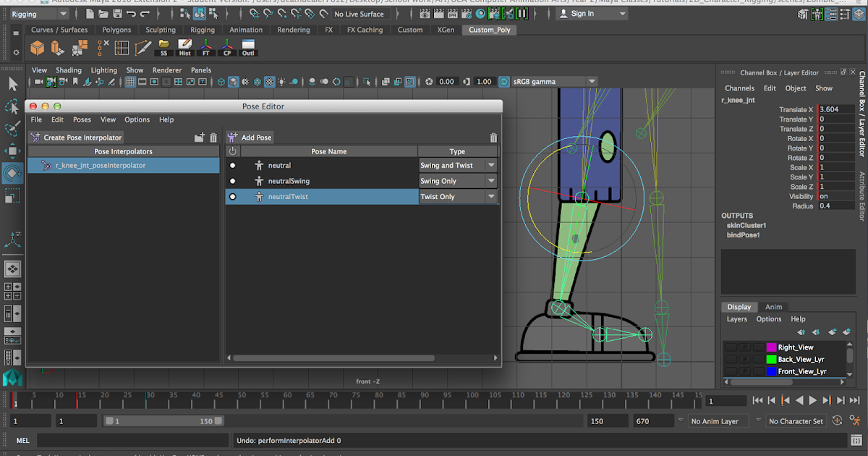Toggle the enable dot for neutralSwing pose
Screen dimensions: 868x456
[x=233, y=181]
